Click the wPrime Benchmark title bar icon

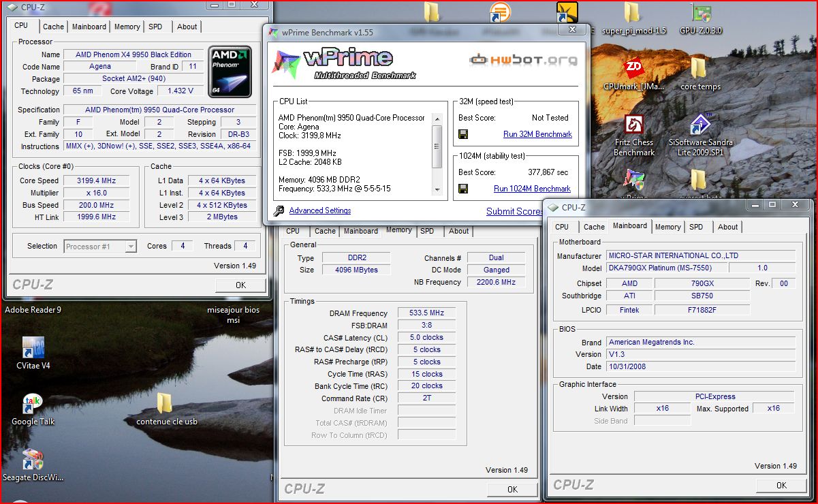pyautogui.click(x=274, y=32)
